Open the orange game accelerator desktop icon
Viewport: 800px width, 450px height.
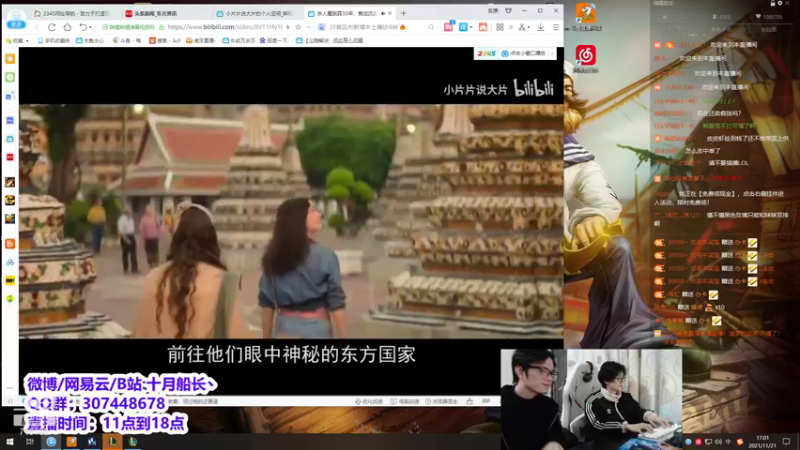click(x=586, y=16)
